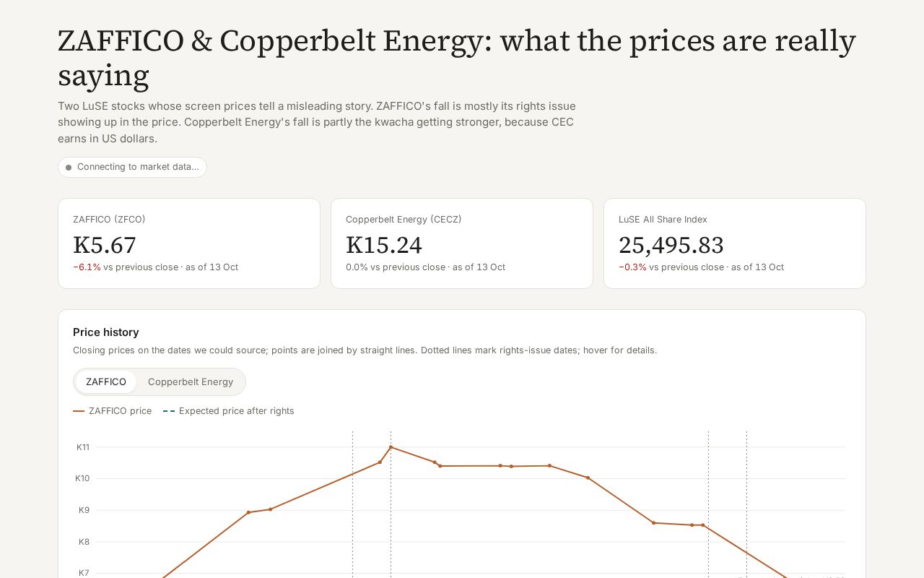Click the −0.3% change on LuSE index
This screenshot has height=578, width=924.
[x=632, y=267]
